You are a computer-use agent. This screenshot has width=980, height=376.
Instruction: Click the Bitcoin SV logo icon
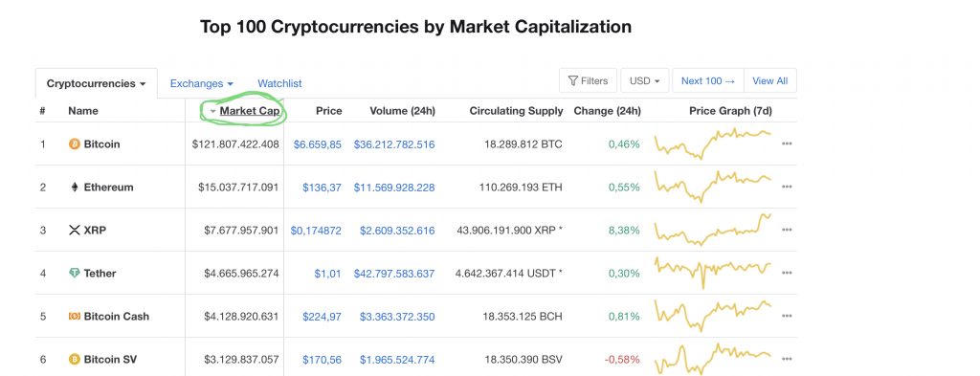75,359
